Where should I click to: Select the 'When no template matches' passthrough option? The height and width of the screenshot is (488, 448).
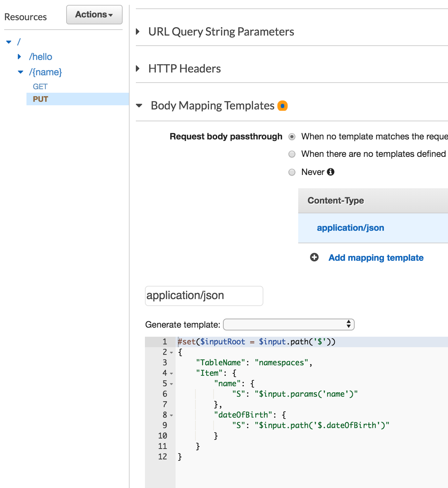point(292,137)
